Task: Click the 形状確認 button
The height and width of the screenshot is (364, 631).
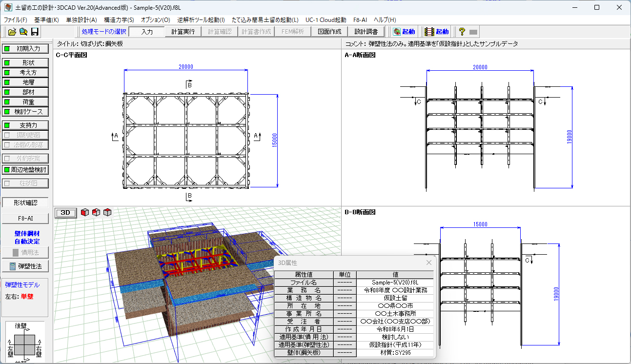Action: pos(25,202)
